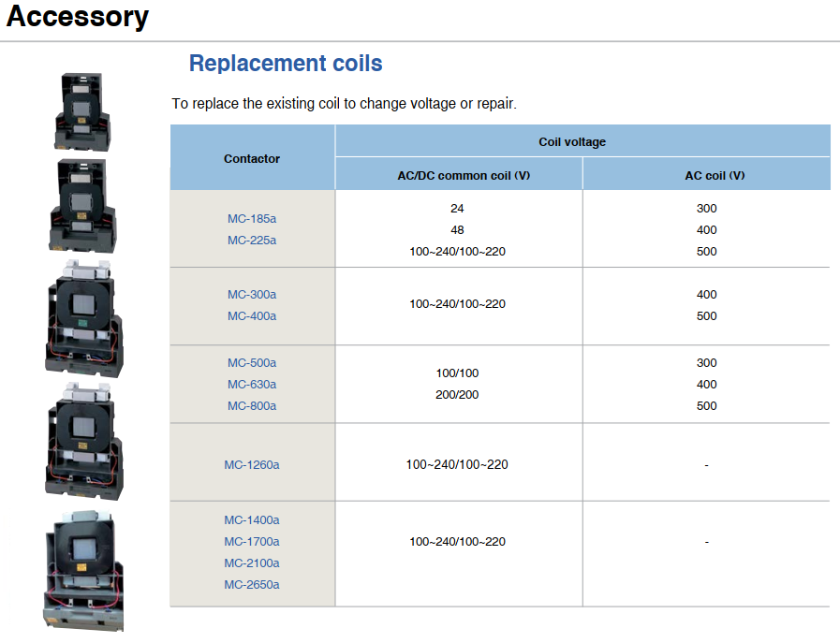This screenshot has height=643, width=840.
Task: Open the MC-2100a contactor link
Action: click(x=252, y=563)
